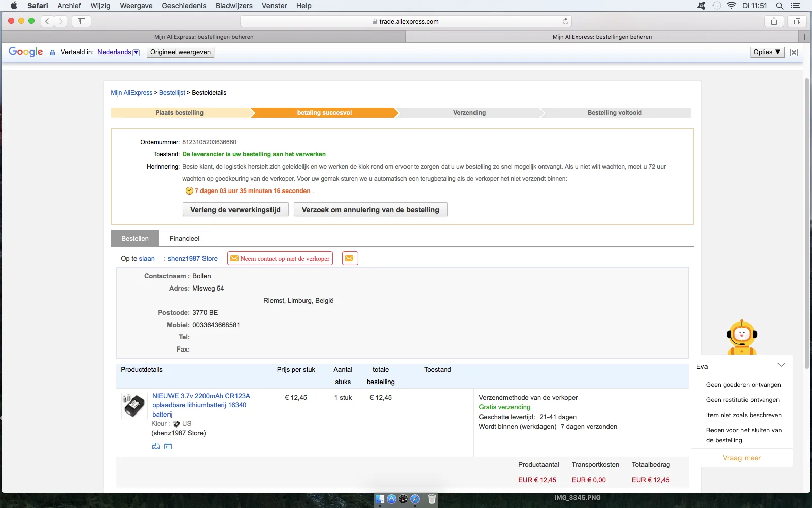Switch to the second Mijn AliExpress browser tab
The image size is (812, 508).
602,37
